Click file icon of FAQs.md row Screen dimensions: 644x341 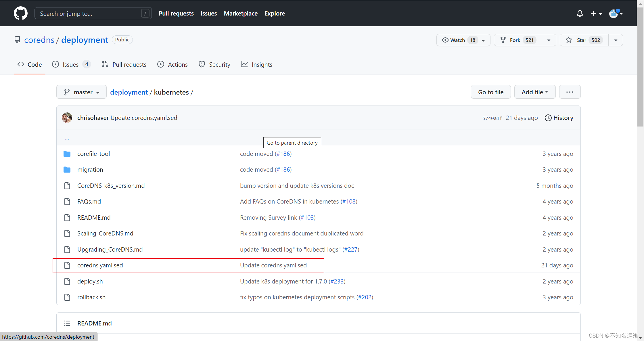67,202
